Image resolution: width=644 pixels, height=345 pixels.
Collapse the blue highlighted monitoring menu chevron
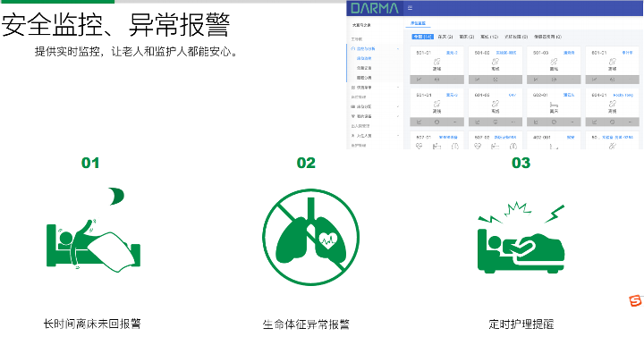click(397, 49)
